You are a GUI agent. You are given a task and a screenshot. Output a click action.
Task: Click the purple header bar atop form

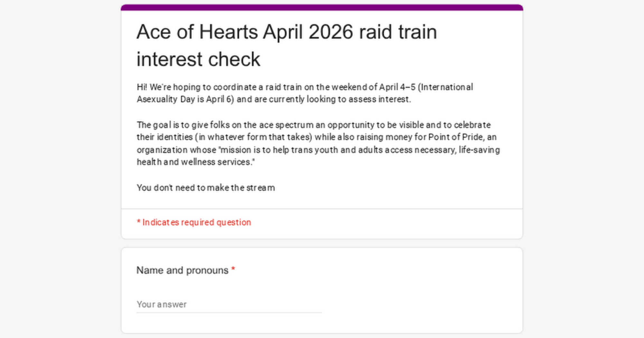point(321,7)
